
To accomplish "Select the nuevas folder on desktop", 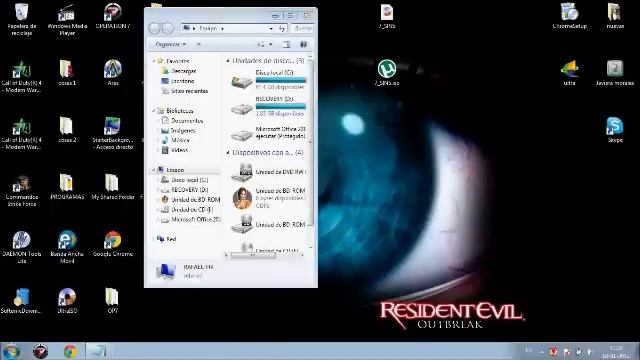I will coord(615,16).
